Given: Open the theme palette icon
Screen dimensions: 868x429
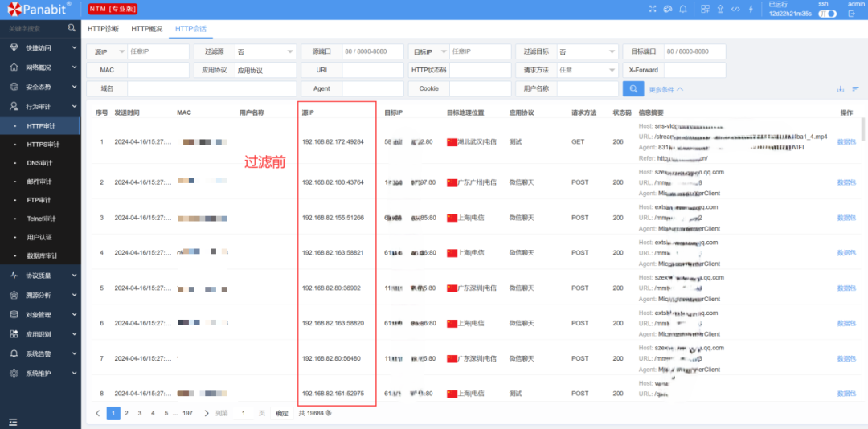Looking at the screenshot, I should pyautogui.click(x=667, y=9).
